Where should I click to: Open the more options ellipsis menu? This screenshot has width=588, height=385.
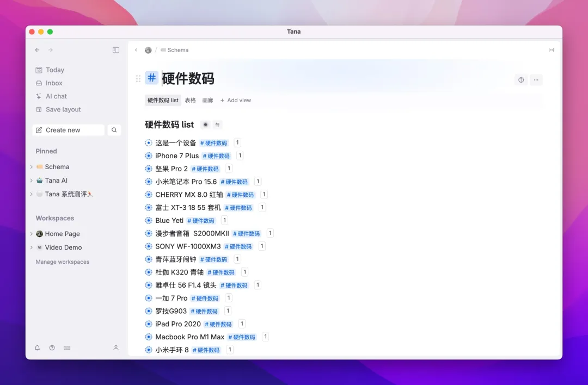536,80
